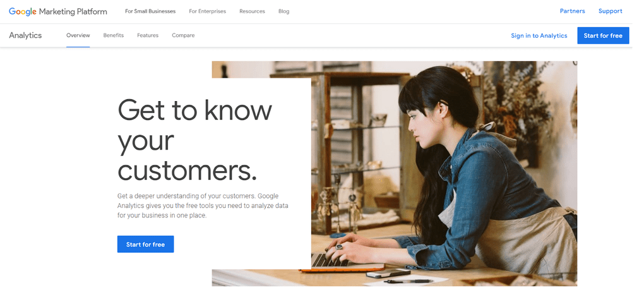Open the Resources navigation item
The height and width of the screenshot is (307, 644).
(x=252, y=11)
